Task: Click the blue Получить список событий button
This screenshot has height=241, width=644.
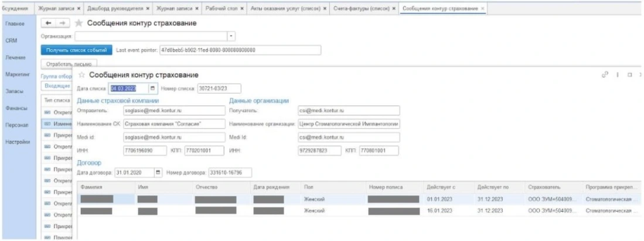Action: [x=76, y=50]
